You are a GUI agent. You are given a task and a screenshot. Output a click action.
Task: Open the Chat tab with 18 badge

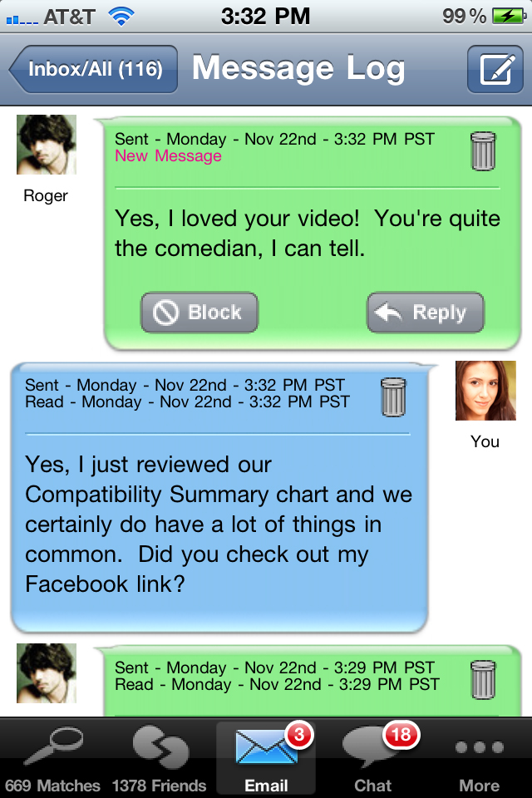372,758
